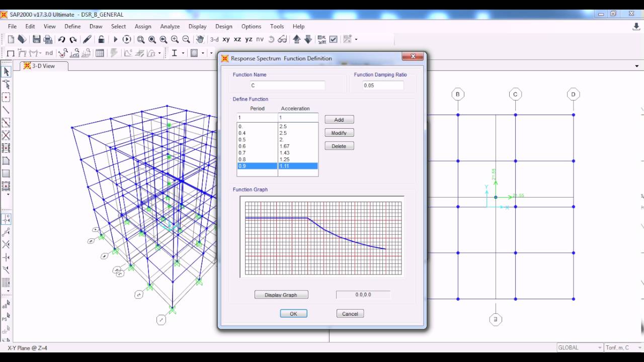The height and width of the screenshot is (362, 644).
Task: Switch to the 3-D View tab
Action: pyautogui.click(x=44, y=66)
